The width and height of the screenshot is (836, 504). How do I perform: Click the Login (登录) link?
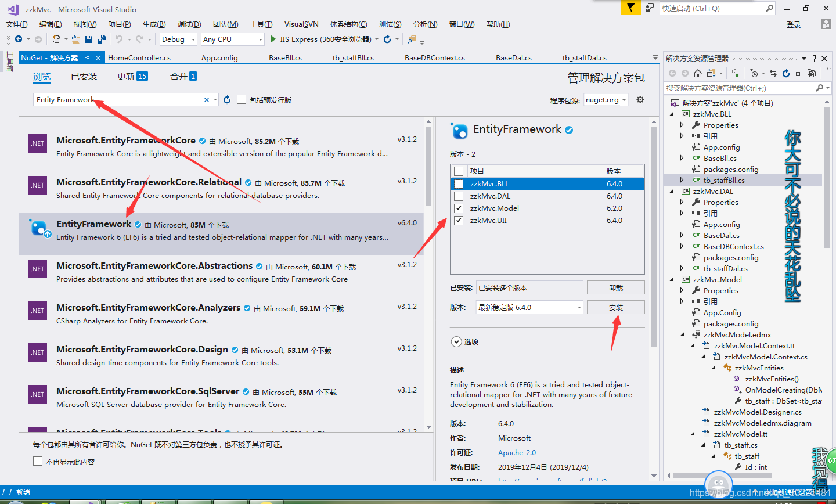794,24
